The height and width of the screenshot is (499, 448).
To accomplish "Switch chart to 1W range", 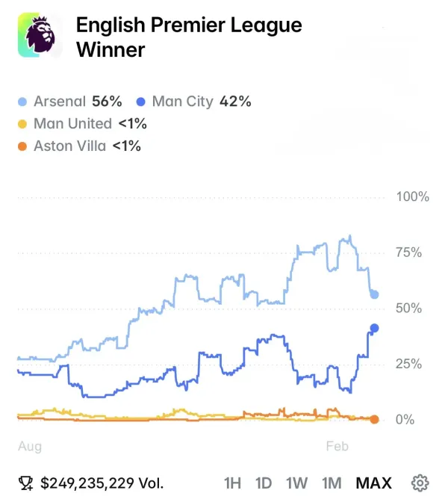I will (296, 483).
